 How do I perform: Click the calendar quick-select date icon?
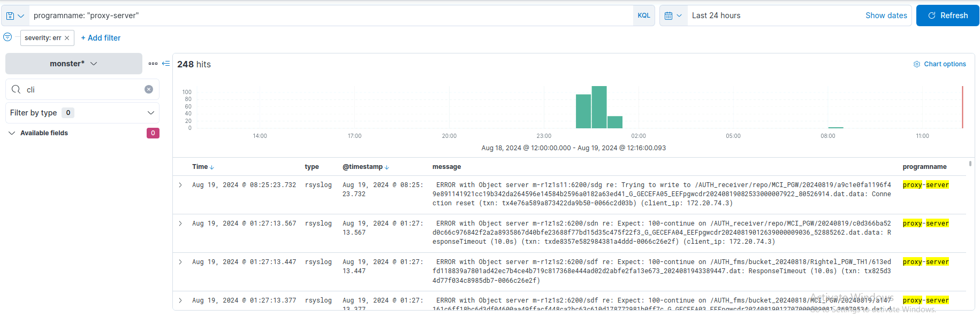tap(673, 16)
